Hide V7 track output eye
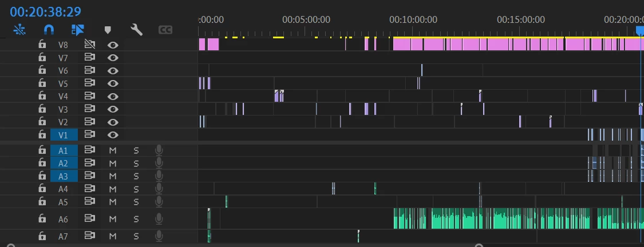This screenshot has width=644, height=247. pyautogui.click(x=113, y=57)
